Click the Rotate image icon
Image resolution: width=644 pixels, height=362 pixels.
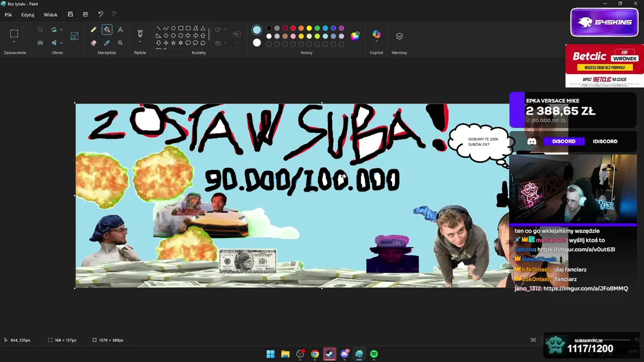[x=54, y=30]
